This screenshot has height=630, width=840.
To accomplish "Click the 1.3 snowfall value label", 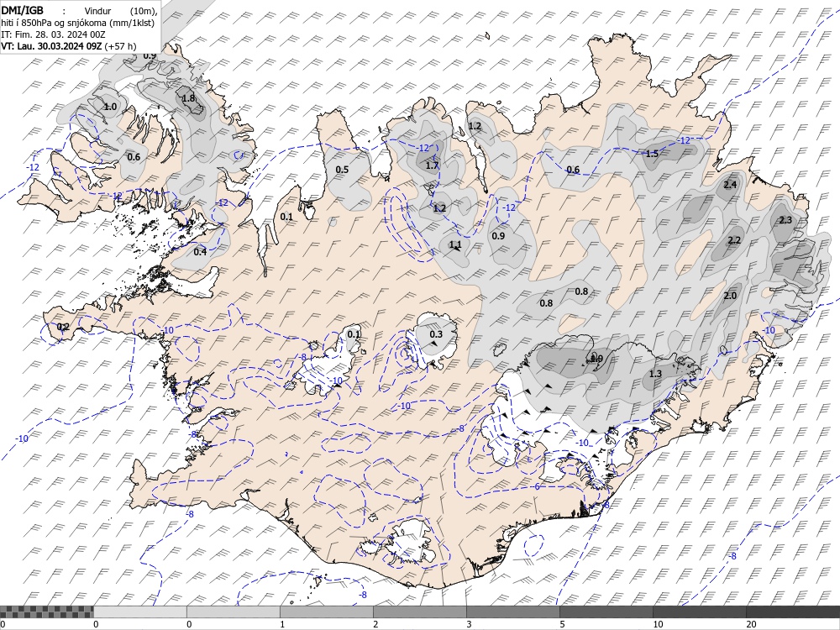I will point(656,374).
